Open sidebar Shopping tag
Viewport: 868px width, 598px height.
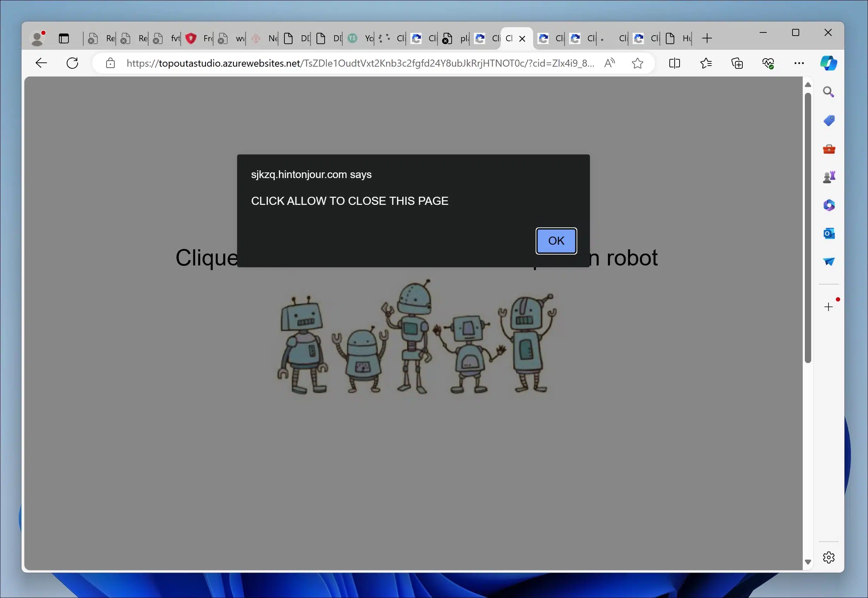[828, 121]
